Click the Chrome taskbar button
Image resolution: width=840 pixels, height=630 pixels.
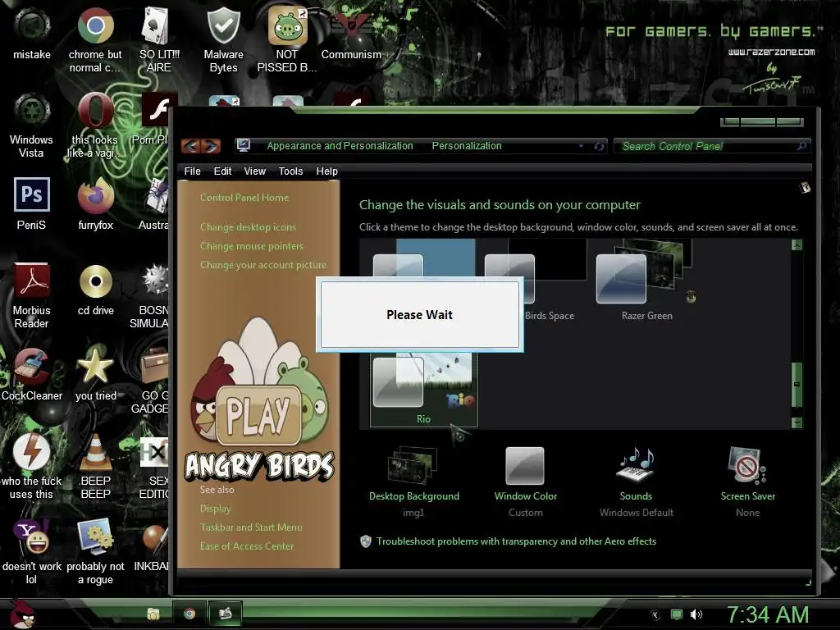(189, 614)
